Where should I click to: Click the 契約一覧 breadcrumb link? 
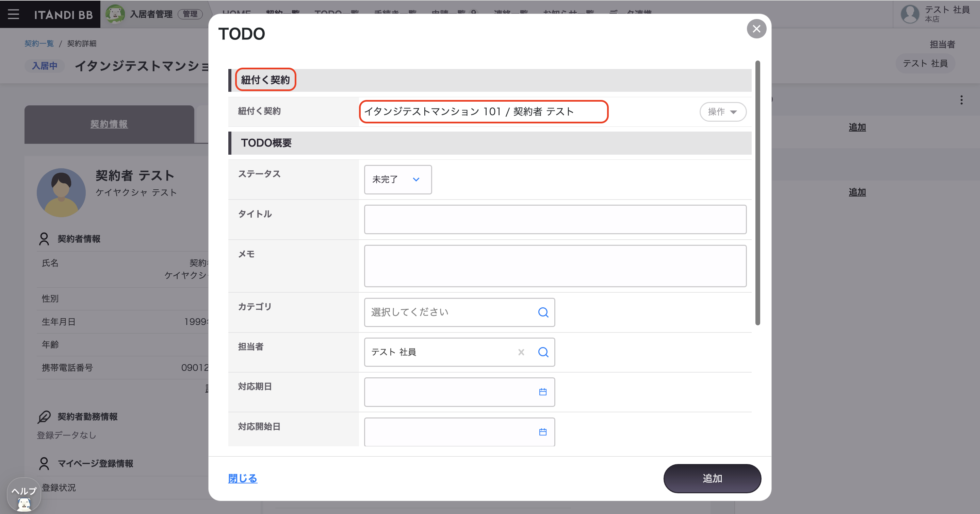(x=39, y=43)
